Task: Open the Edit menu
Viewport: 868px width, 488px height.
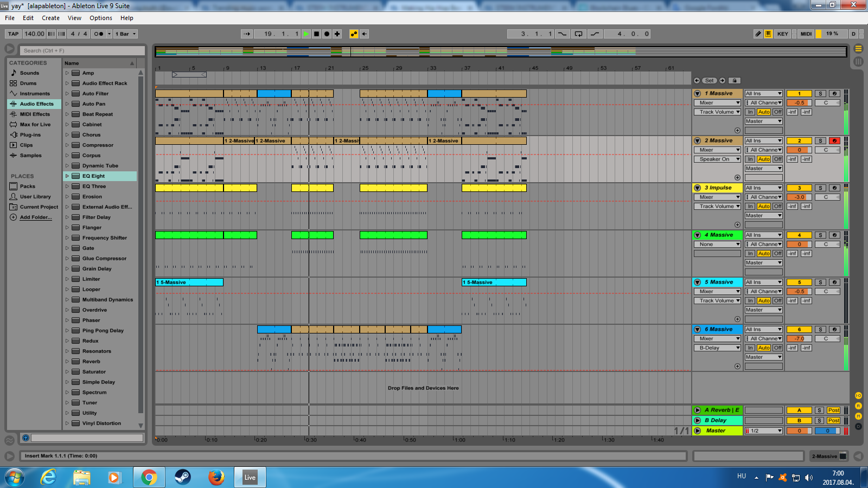Action: click(28, 18)
